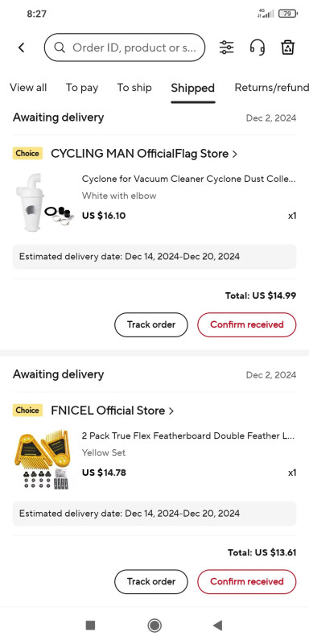Open CYCLING MAN OfficialFlag Store chevron
This screenshot has height=644, width=309.
pos(235,154)
